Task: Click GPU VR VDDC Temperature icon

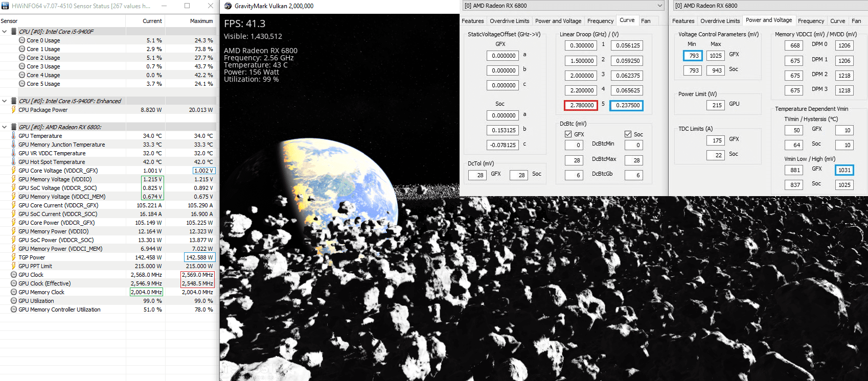Action: (14, 153)
